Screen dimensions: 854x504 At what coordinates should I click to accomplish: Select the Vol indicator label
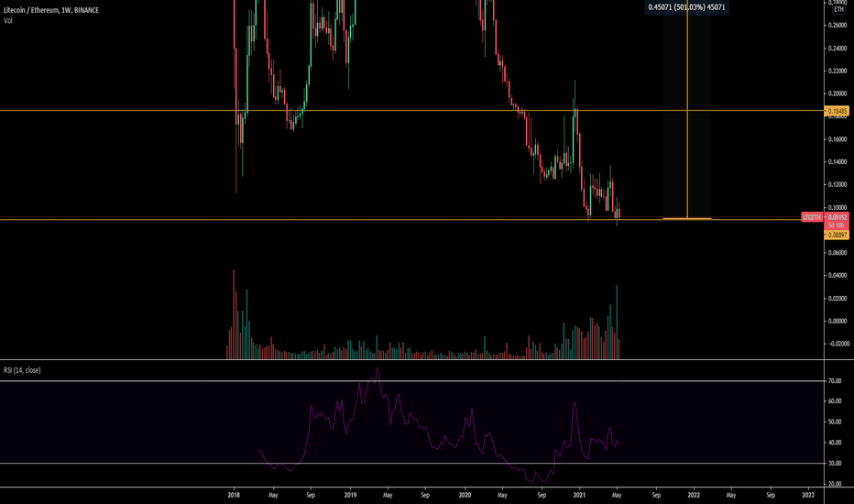pos(7,21)
